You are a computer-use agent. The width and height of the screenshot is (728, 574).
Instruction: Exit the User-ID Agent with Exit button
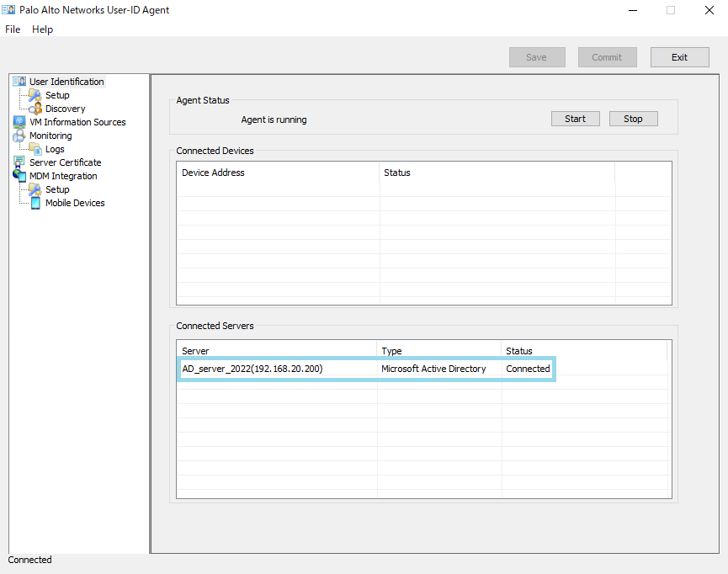(x=679, y=57)
